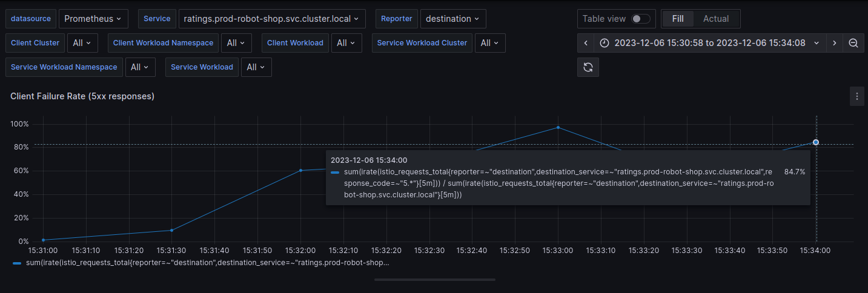The width and height of the screenshot is (868, 293).
Task: Click the horizontal scrollbar below the panel
Action: [434, 280]
